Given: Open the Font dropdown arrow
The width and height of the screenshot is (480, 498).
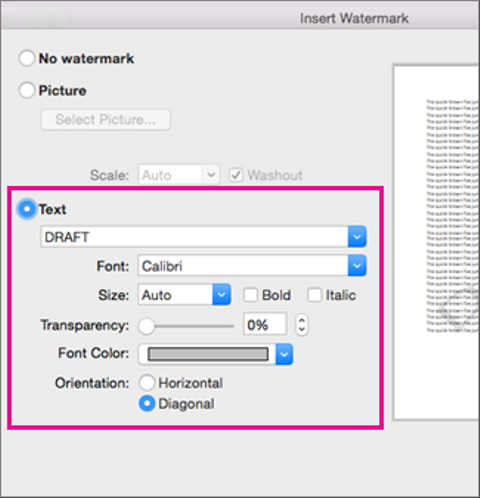Looking at the screenshot, I should click(357, 266).
